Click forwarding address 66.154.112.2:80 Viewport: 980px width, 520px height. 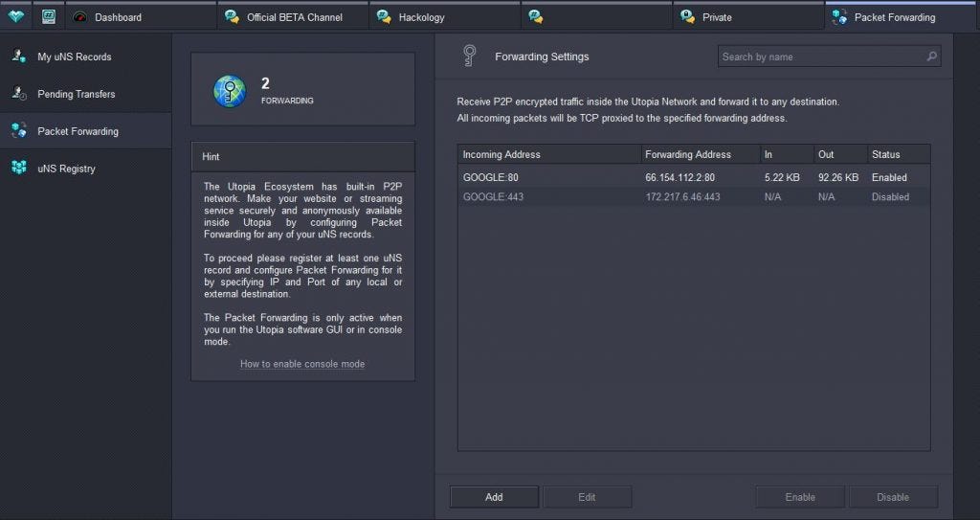(680, 177)
